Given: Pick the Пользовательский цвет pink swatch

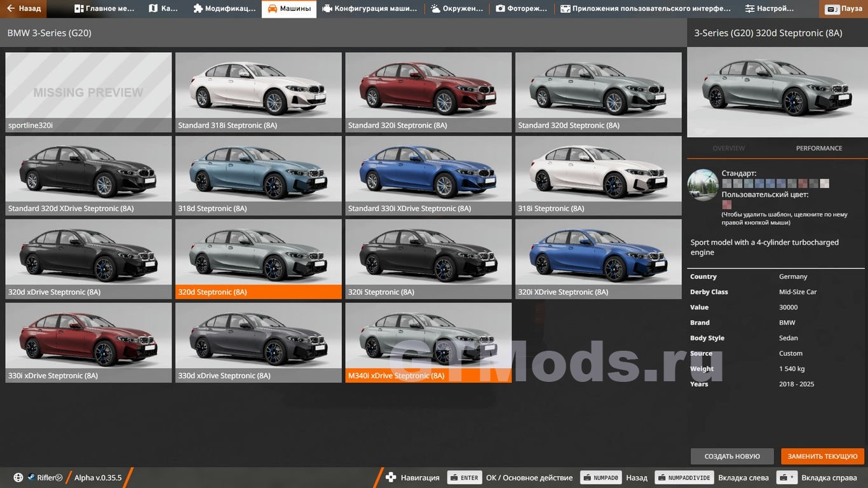Looking at the screenshot, I should [x=727, y=205].
